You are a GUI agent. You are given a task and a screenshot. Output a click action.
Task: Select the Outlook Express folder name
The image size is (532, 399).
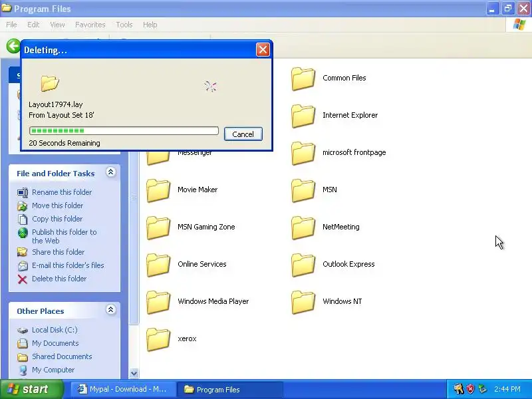[348, 264]
